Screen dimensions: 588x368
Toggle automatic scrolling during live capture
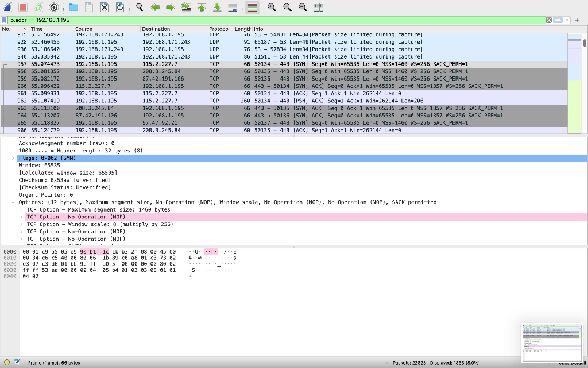point(232,7)
